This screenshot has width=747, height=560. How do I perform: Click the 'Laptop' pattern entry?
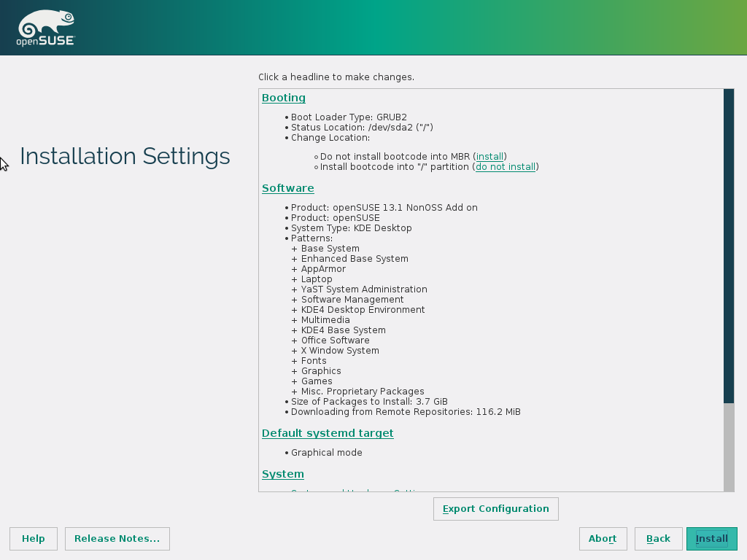point(317,279)
